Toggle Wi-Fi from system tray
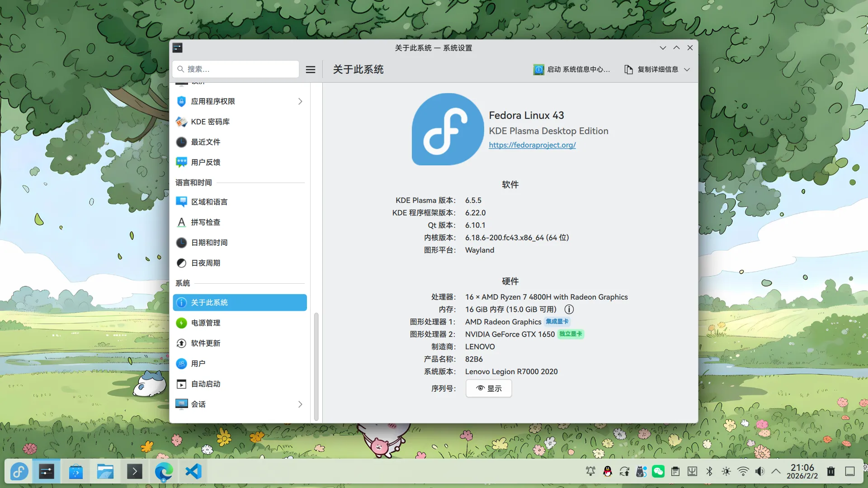This screenshot has height=488, width=868. 743,471
